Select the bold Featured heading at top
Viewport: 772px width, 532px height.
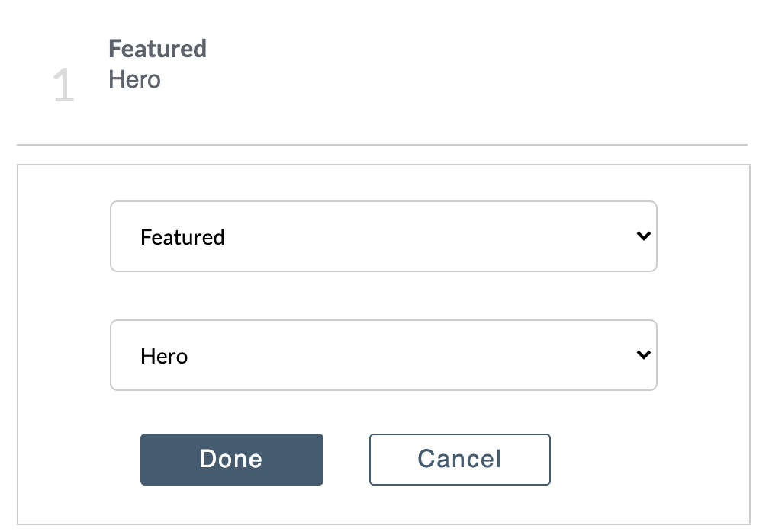click(157, 49)
